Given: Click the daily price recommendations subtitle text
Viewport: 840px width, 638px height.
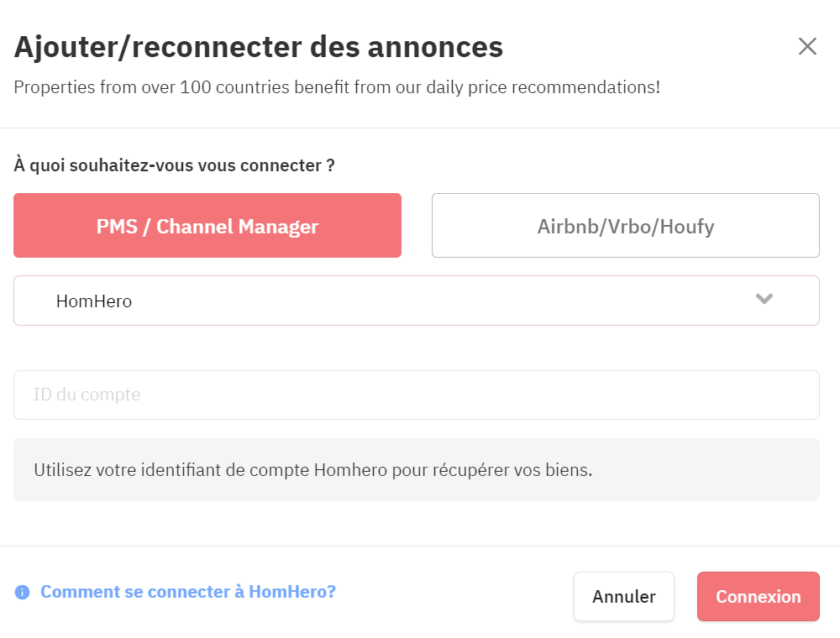Looking at the screenshot, I should (x=337, y=87).
